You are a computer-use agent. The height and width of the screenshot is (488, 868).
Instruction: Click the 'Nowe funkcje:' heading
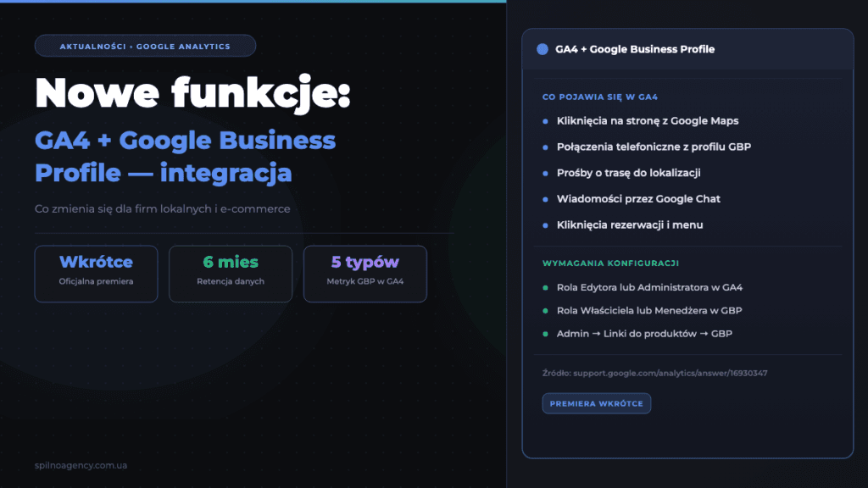(192, 93)
